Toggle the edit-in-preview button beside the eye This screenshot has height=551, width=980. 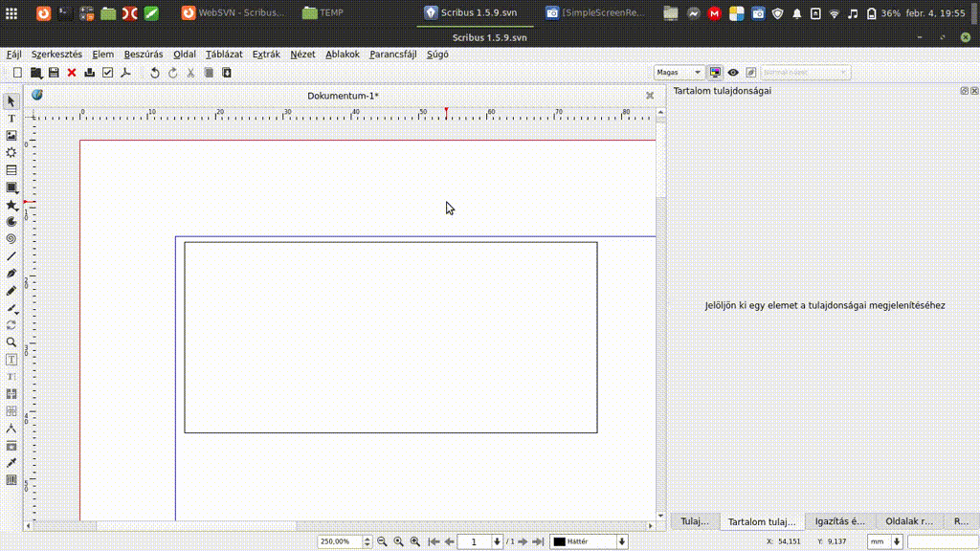tap(750, 73)
